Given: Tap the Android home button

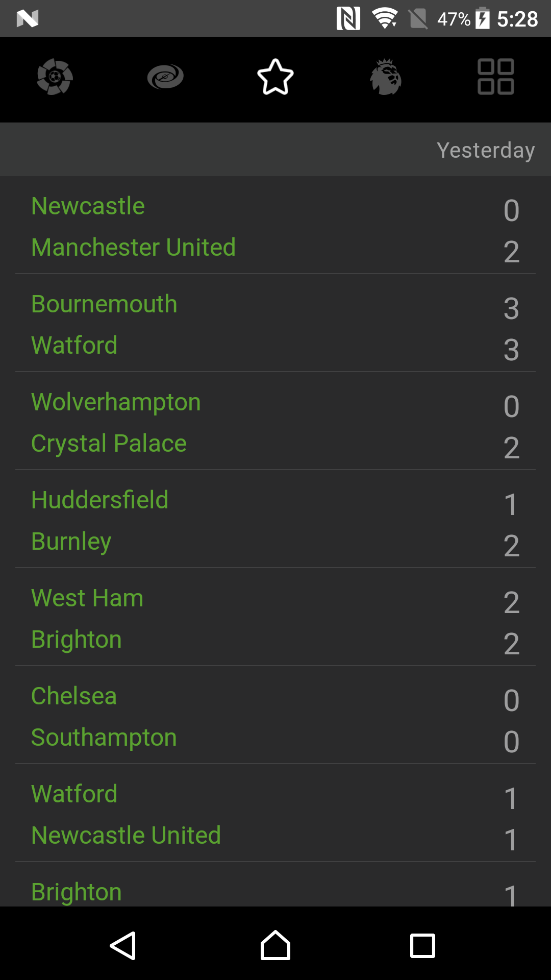Looking at the screenshot, I should pyautogui.click(x=275, y=946).
